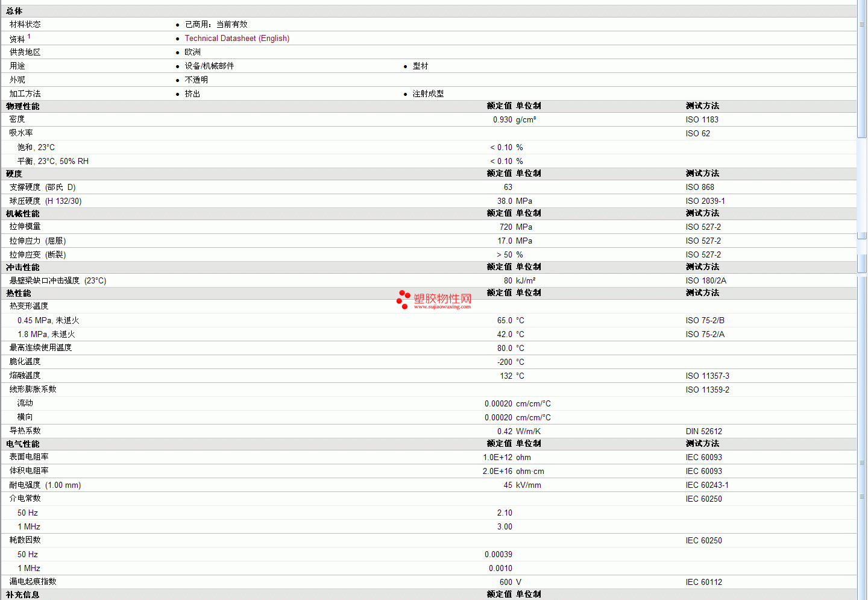Click the 热性能 section header
868x600 pixels.
pos(19,293)
